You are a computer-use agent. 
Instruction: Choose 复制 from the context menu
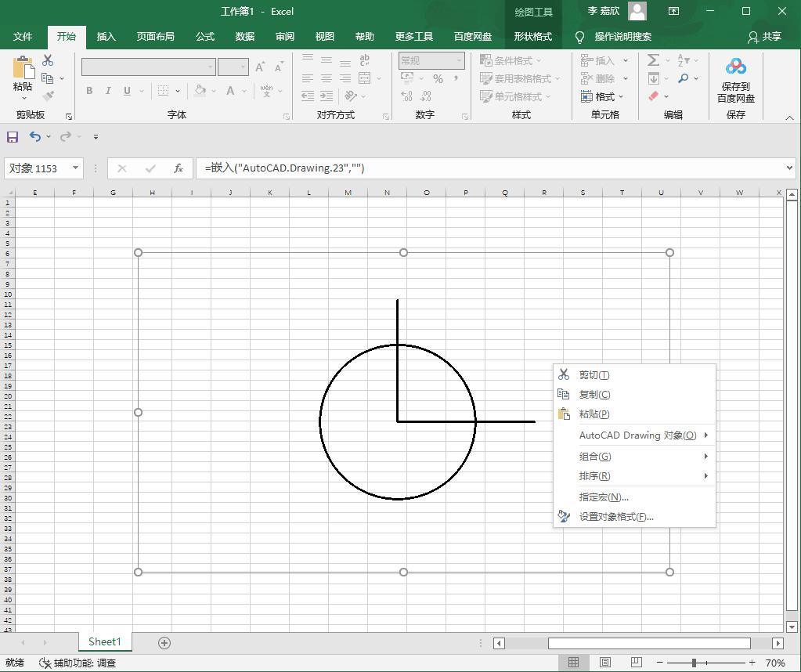594,394
